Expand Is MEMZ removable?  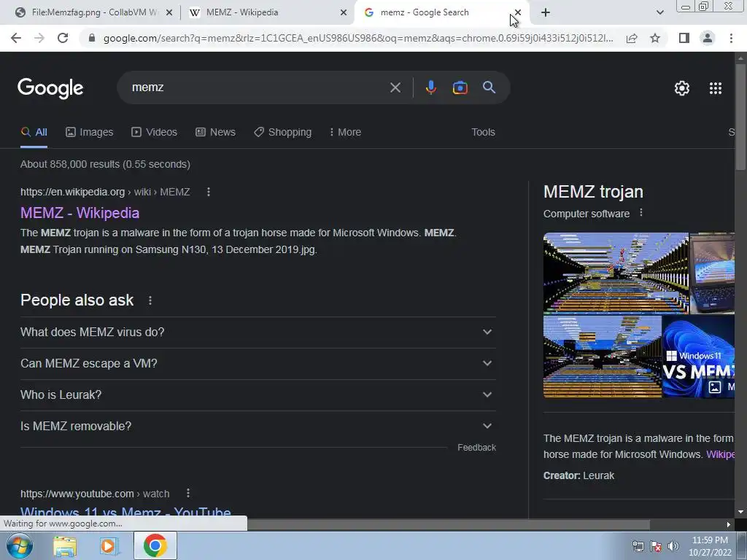click(x=258, y=426)
